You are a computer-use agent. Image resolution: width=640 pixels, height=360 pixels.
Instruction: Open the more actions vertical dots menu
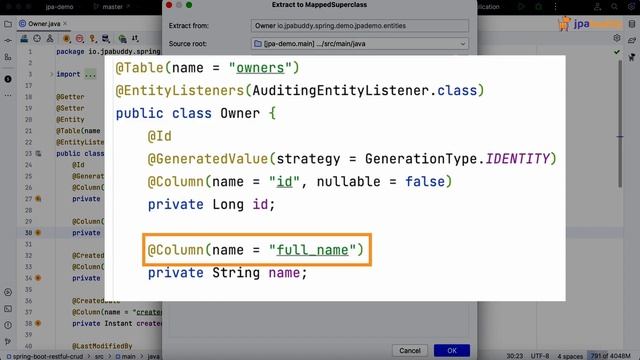[556, 7]
